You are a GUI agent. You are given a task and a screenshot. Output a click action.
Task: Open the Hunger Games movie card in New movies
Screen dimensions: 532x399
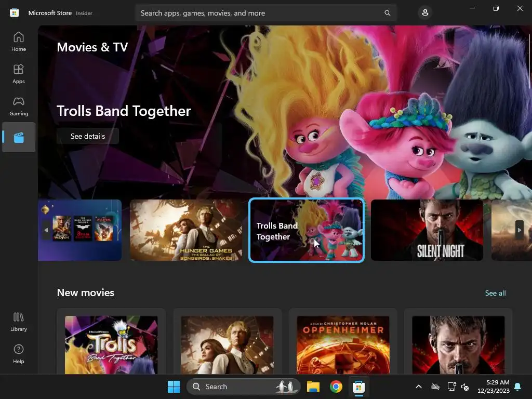pos(228,341)
